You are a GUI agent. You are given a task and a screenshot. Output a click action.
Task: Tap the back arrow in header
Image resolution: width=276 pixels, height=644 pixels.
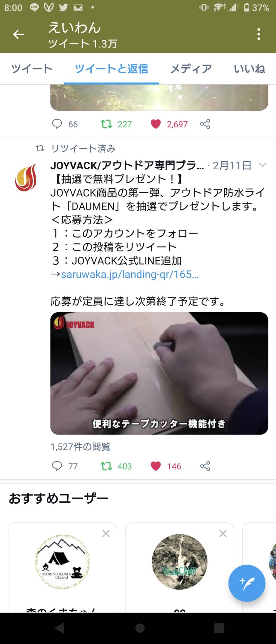point(19,34)
